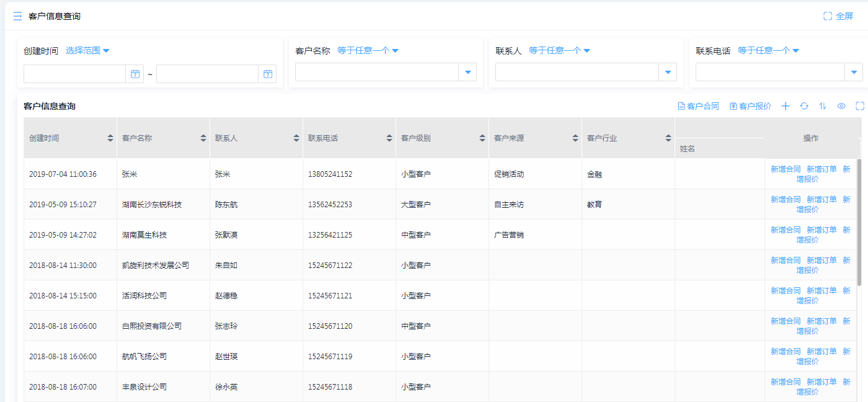Open the start date calendar picker icon

point(135,74)
